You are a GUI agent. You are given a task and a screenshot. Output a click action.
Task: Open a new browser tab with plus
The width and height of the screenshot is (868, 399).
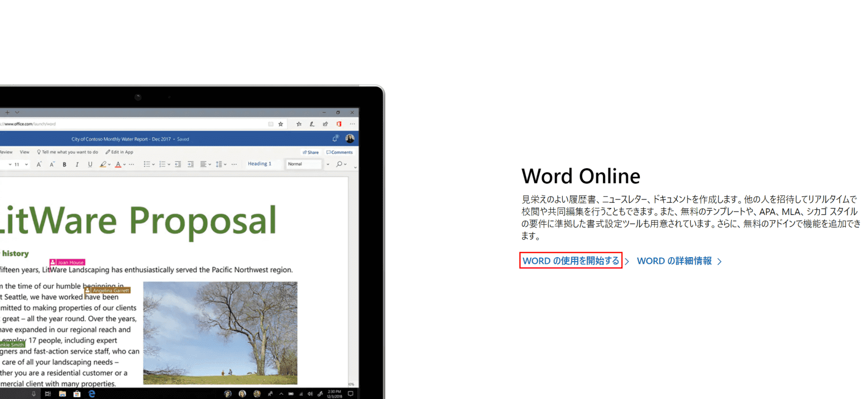[7, 112]
